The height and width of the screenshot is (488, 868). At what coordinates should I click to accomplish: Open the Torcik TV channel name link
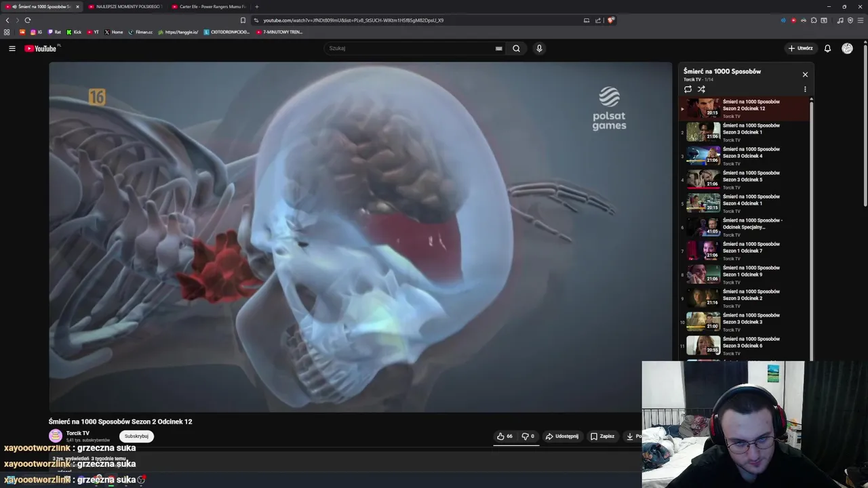pos(77,433)
